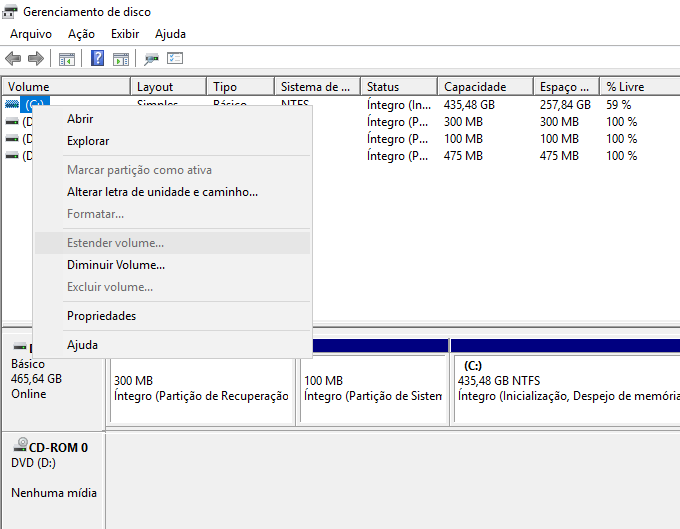Click greyed Marcar partição como ativa
This screenshot has width=680, height=529.
tap(173, 170)
